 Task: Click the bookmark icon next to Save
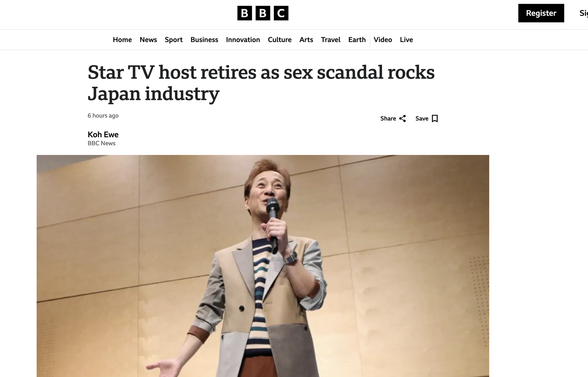(435, 118)
